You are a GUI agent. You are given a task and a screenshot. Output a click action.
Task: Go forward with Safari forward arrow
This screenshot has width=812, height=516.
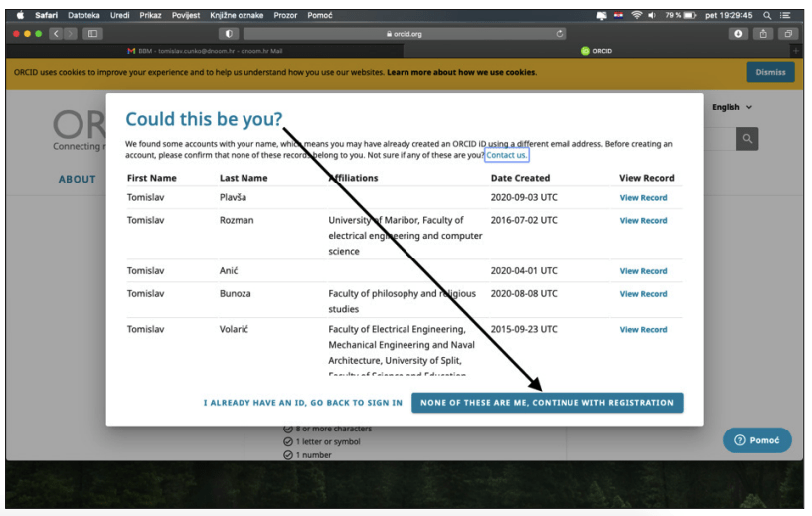[x=70, y=34]
